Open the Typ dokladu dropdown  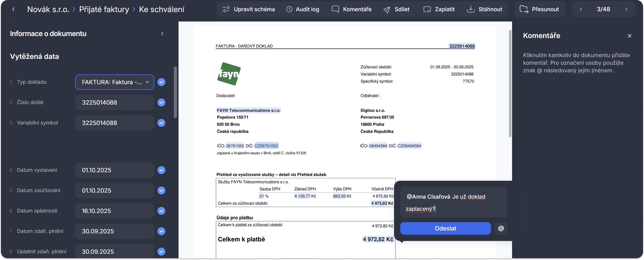114,82
